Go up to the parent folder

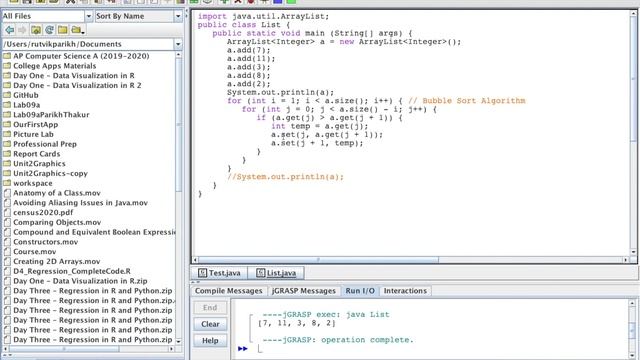click(x=36, y=30)
